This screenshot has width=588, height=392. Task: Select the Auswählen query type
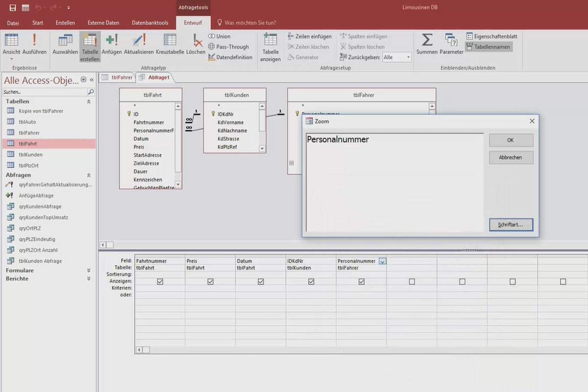pos(65,44)
